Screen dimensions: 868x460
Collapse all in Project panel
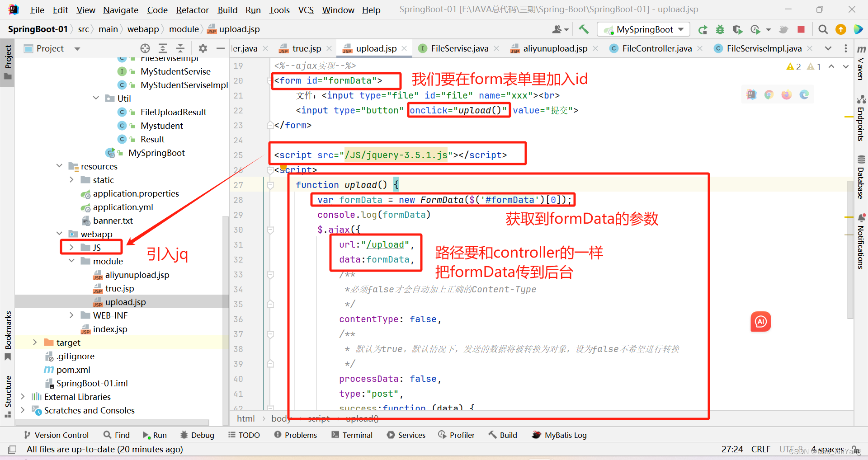(x=180, y=48)
